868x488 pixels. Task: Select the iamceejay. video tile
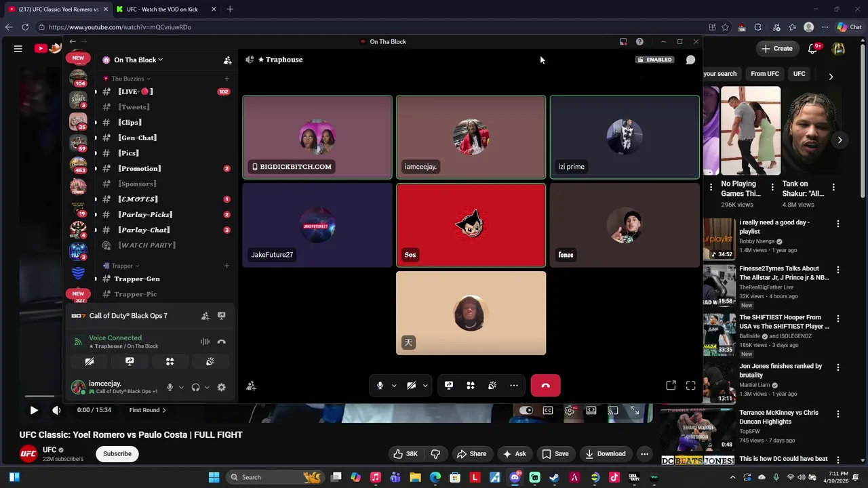(x=471, y=137)
